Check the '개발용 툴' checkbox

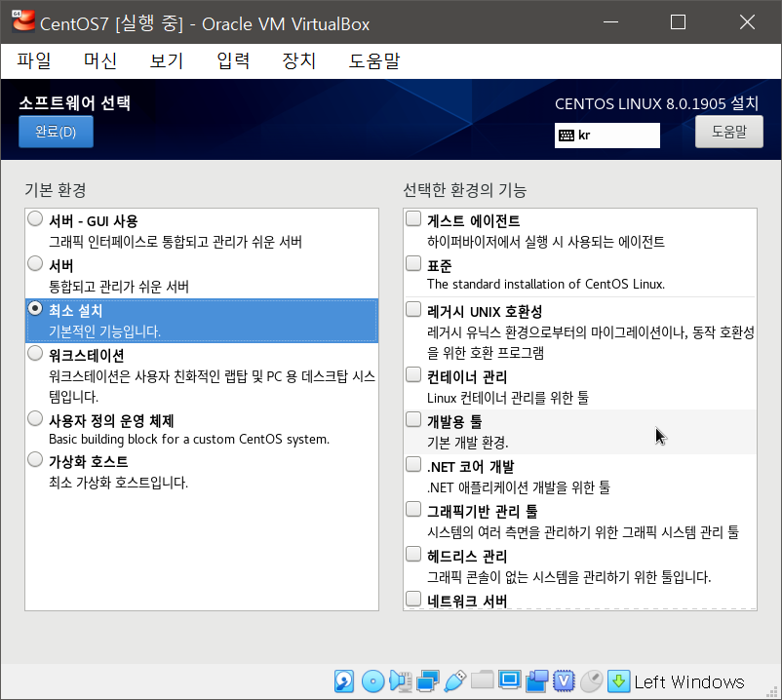[413, 419]
